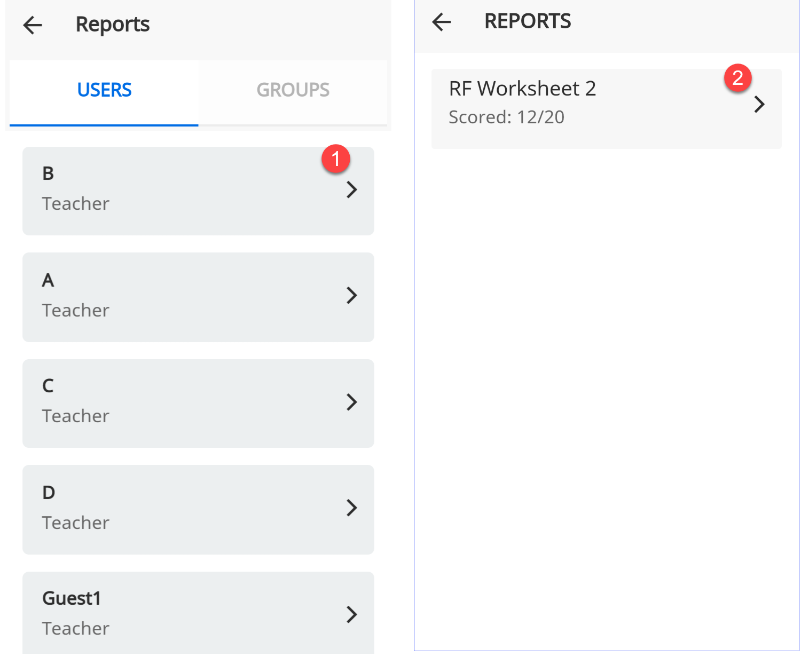The image size is (801, 672).
Task: Open teacher B's report
Action: pyautogui.click(x=198, y=190)
